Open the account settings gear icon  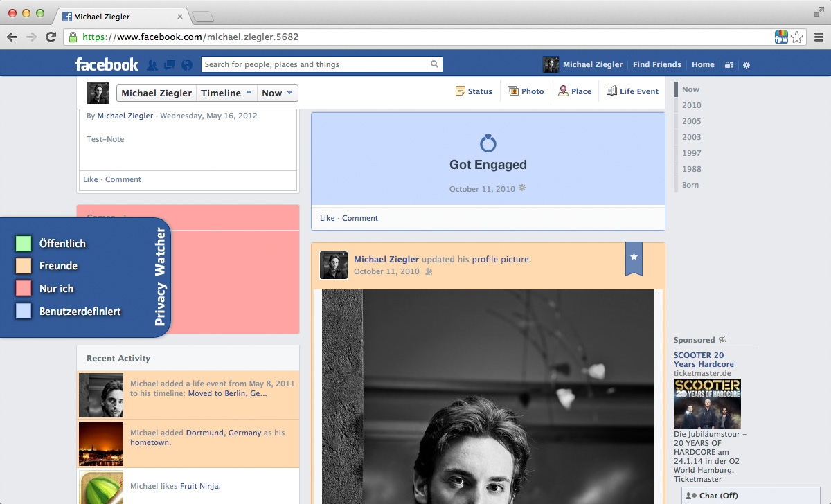pyautogui.click(x=747, y=65)
